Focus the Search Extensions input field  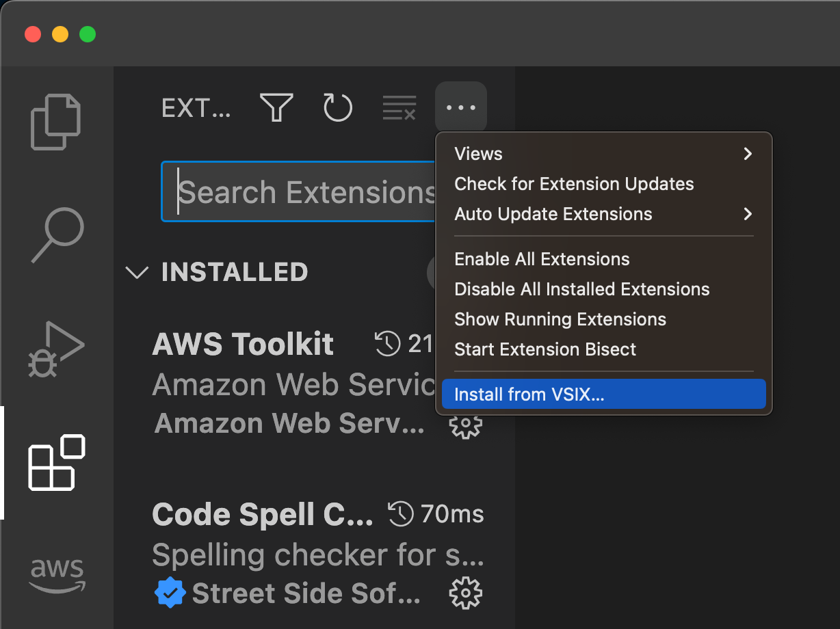tap(300, 192)
